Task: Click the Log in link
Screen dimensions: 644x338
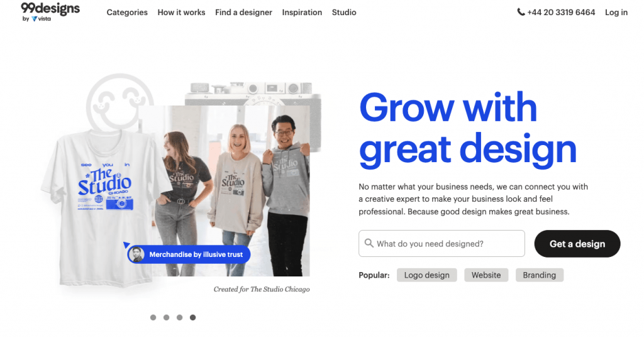Action: tap(616, 12)
